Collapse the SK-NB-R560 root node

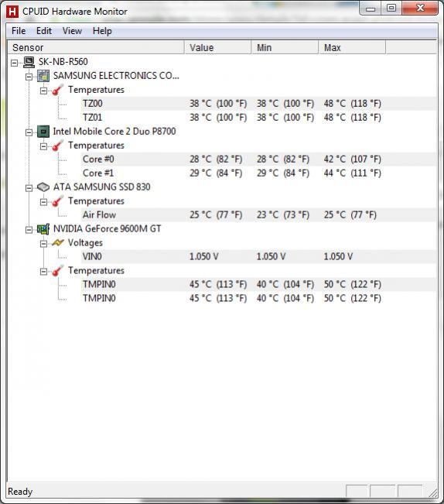14,63
